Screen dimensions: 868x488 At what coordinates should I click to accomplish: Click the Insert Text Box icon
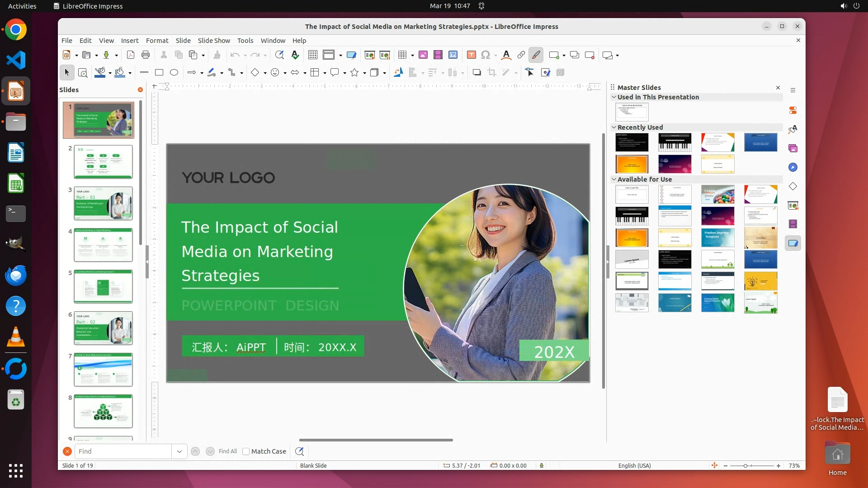[x=471, y=55]
